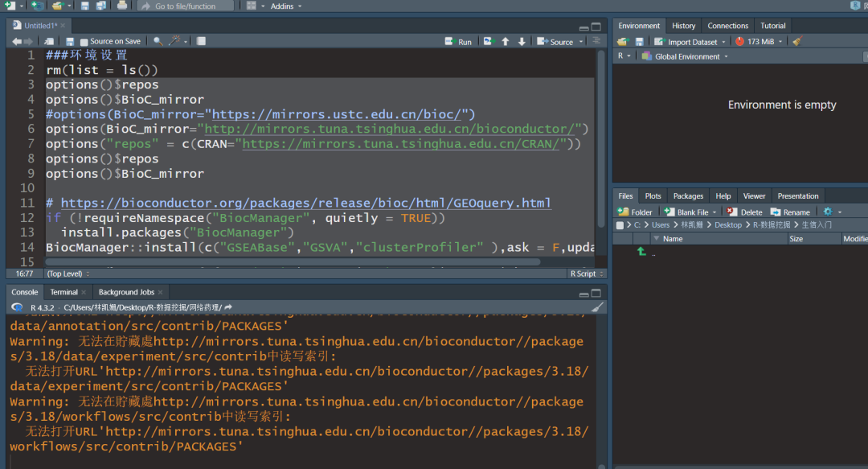Go back to previous source location

pos(17,41)
